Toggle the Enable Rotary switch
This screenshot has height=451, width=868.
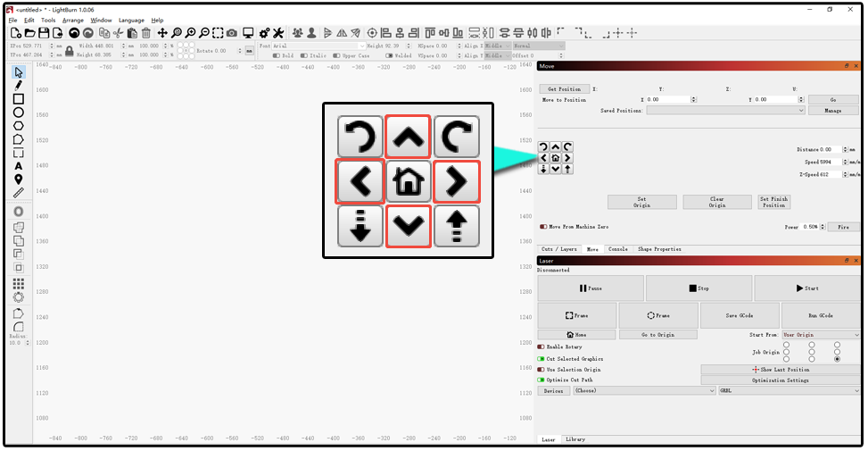[541, 347]
